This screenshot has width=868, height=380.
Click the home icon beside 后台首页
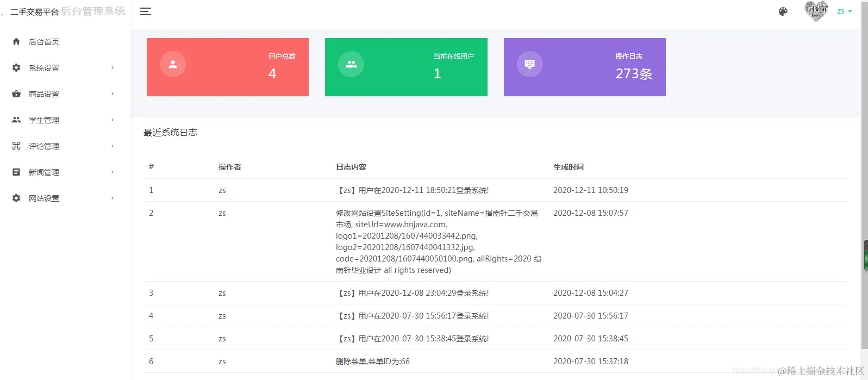click(x=16, y=41)
